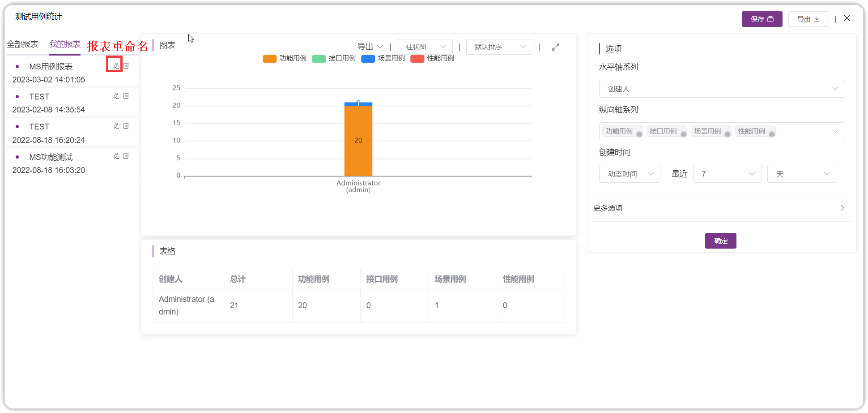Click trash icon for TEST dated 2023-02-08

pyautogui.click(x=126, y=95)
